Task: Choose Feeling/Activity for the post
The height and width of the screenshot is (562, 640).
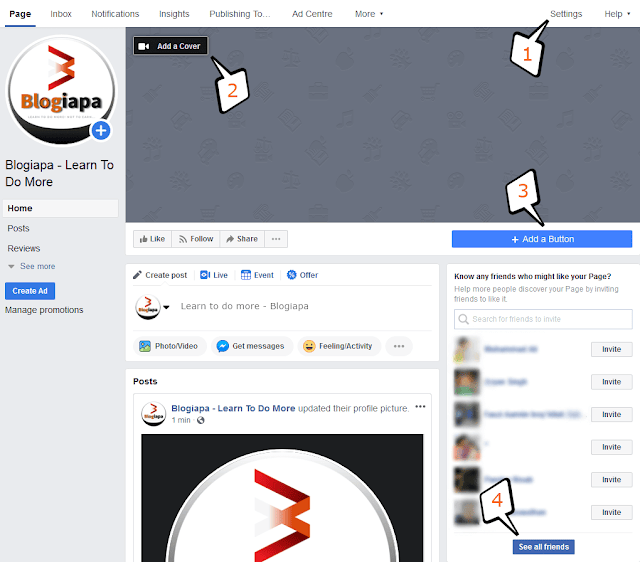Action: pos(338,346)
